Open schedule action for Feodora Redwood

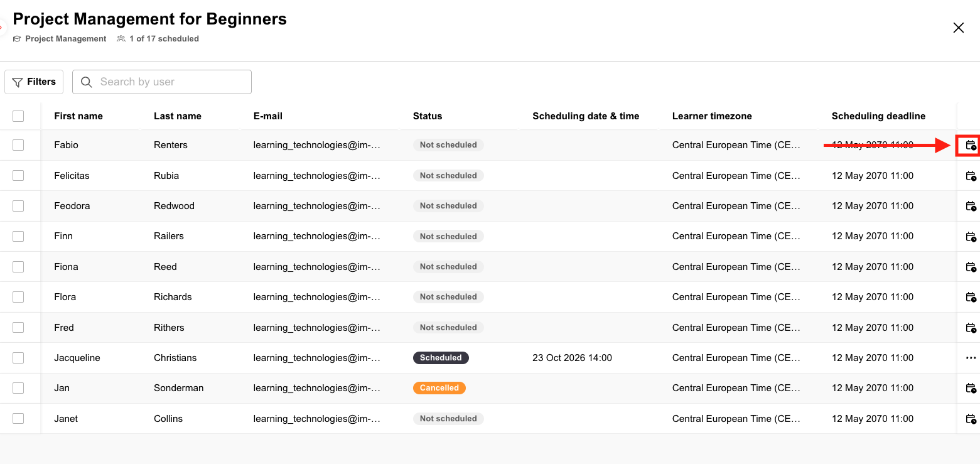click(x=971, y=206)
